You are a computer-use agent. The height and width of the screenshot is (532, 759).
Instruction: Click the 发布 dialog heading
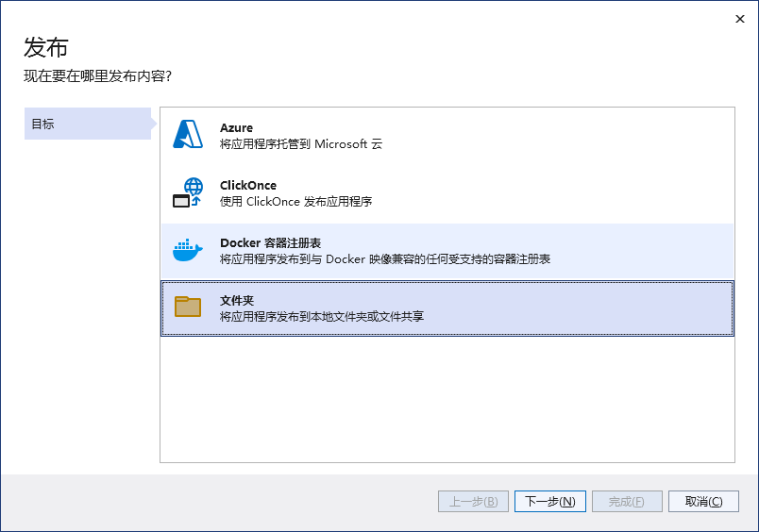pos(46,47)
